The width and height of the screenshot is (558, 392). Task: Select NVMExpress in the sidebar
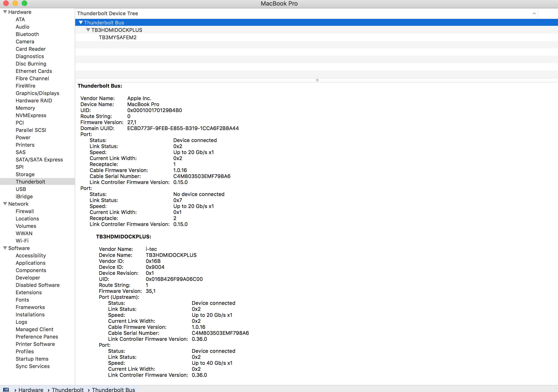31,115
